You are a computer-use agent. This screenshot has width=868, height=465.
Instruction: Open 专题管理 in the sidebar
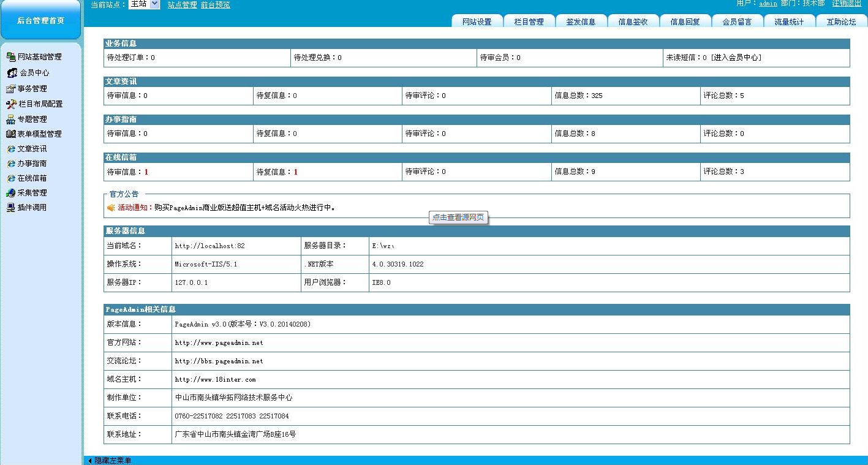[32, 119]
